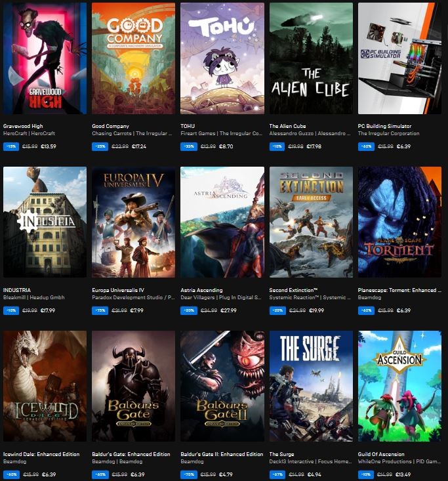Click The Irregular Corporation under PC Building Simulator

[388, 133]
